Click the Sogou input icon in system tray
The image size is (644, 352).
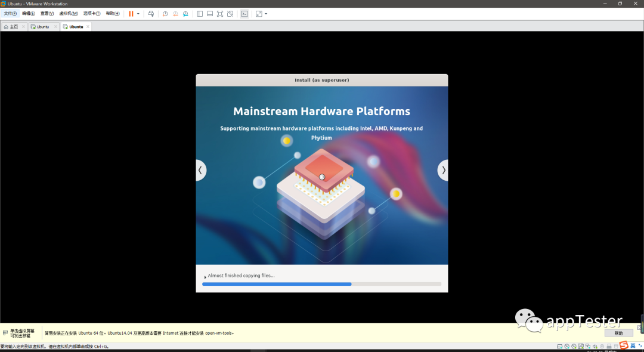pos(624,346)
